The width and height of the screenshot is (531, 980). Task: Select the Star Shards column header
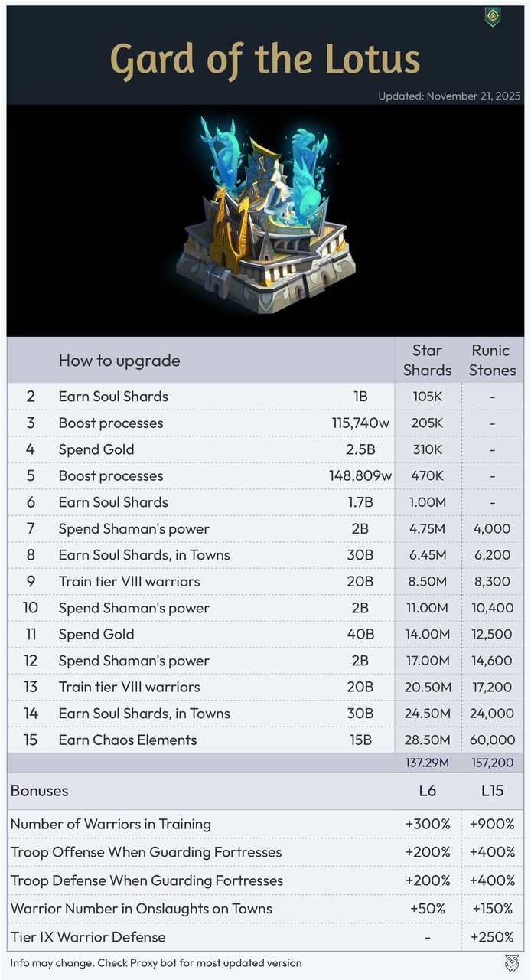tap(427, 360)
